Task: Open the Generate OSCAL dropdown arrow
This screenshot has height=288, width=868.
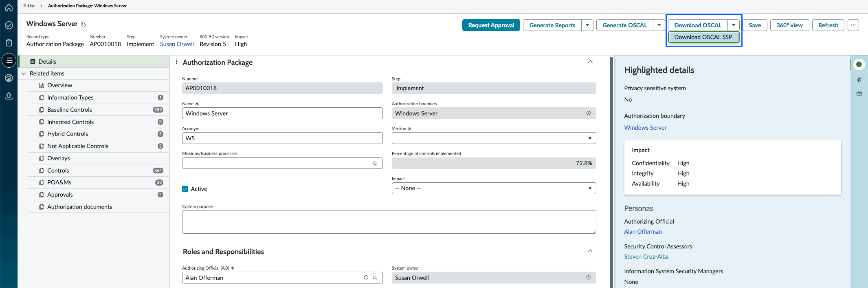Action: pos(659,25)
